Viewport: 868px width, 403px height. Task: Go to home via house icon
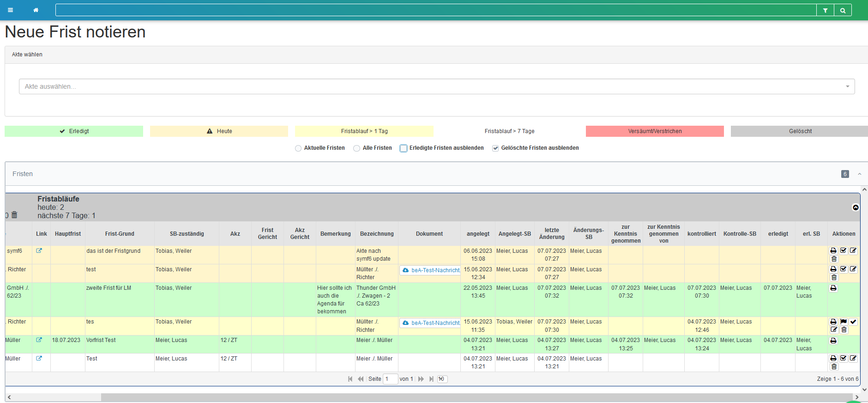coord(36,10)
